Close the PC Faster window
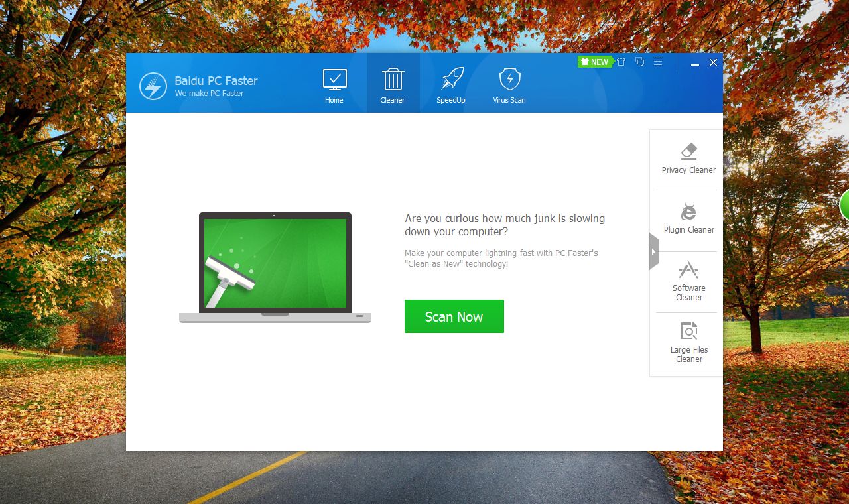The image size is (849, 504). [x=713, y=62]
